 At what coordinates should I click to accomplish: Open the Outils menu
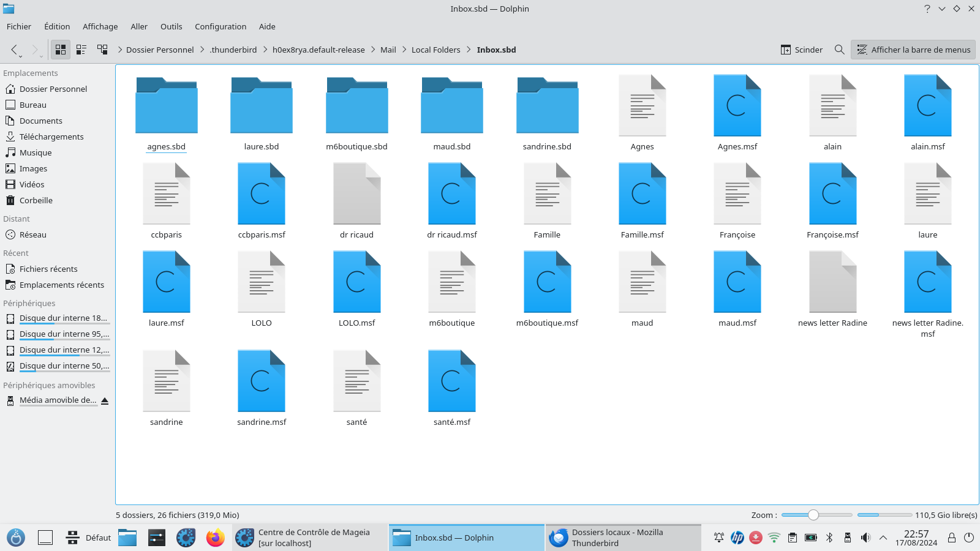click(171, 26)
